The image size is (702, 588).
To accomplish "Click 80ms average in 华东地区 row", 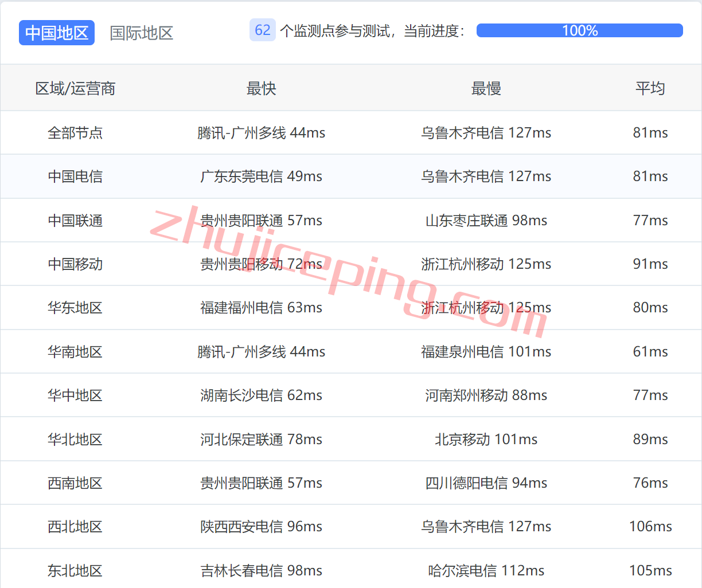I will [650, 308].
